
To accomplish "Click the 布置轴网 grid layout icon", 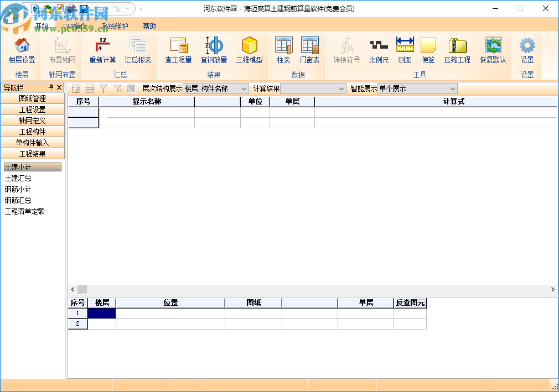I will coord(62,51).
